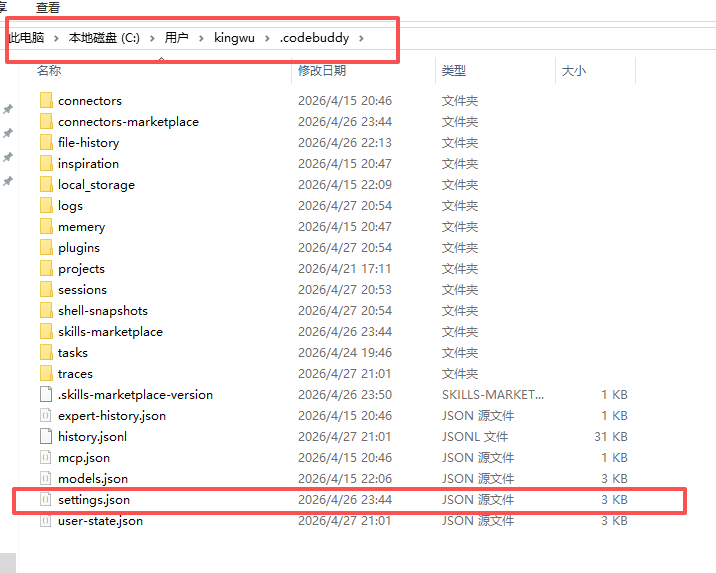Click the projects folder icon
Screen dimensions: 716x573
pyautogui.click(x=46, y=268)
